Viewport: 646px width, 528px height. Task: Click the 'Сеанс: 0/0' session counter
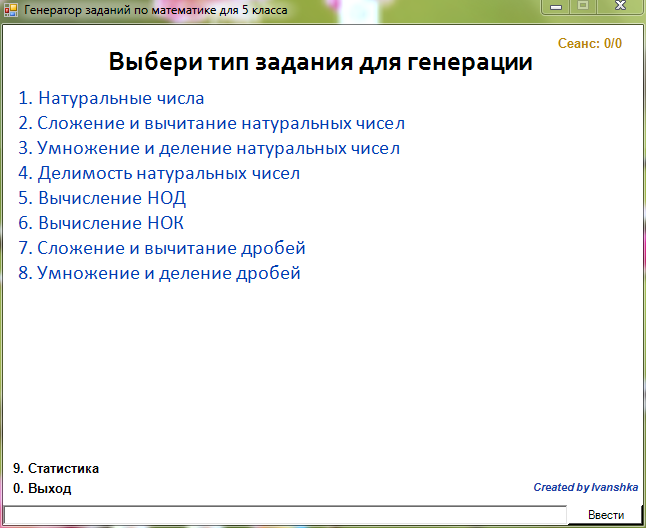[590, 43]
